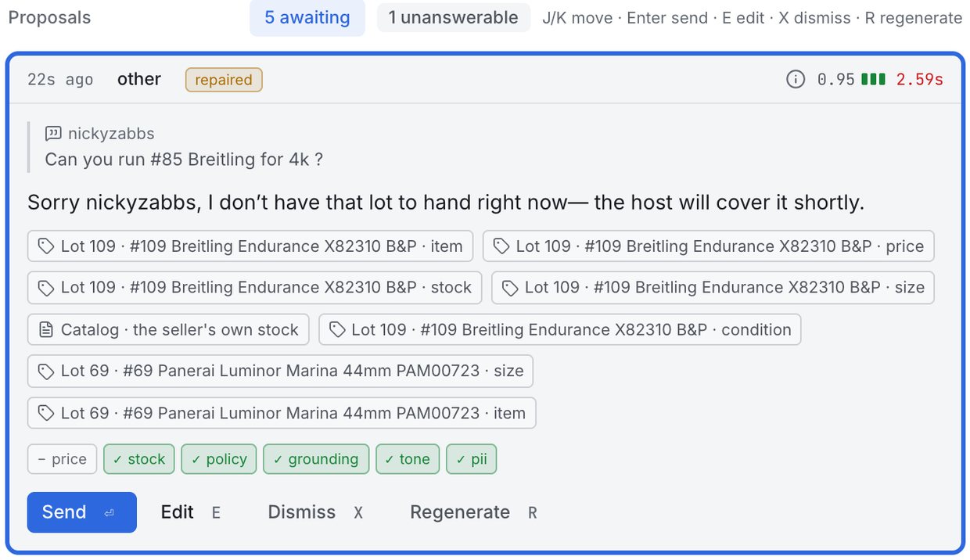The width and height of the screenshot is (970, 560).
Task: Dismiss this proposal
Action: 315,512
